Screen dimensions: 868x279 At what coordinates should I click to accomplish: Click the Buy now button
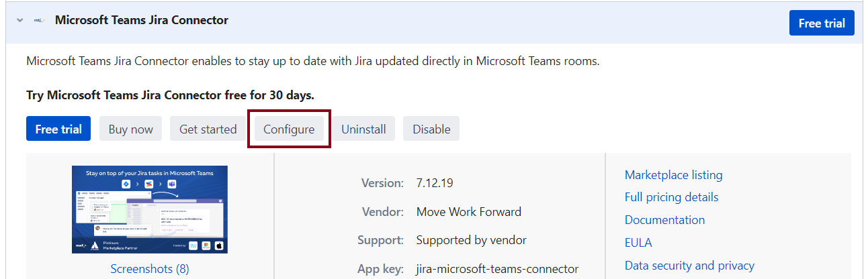point(131,129)
